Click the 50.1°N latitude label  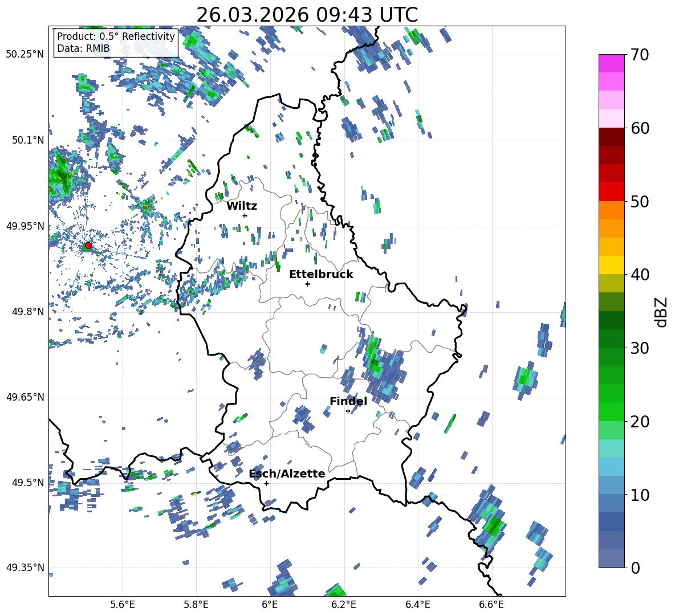[x=27, y=140]
